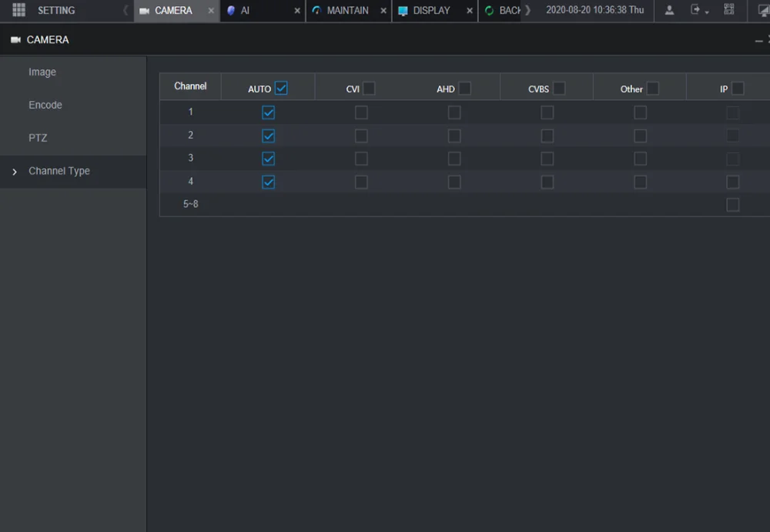The image size is (770, 532).
Task: Check AHD for channel 2
Action: click(454, 136)
